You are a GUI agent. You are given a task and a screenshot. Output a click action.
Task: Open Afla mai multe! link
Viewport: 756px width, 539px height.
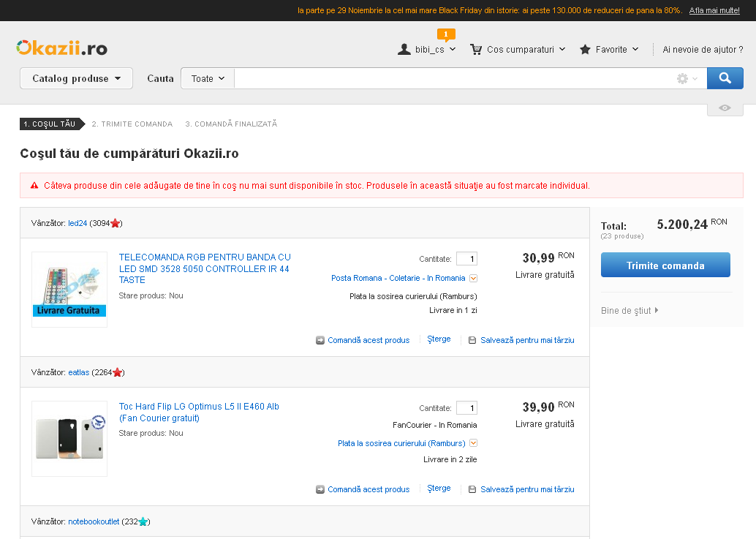tap(714, 10)
